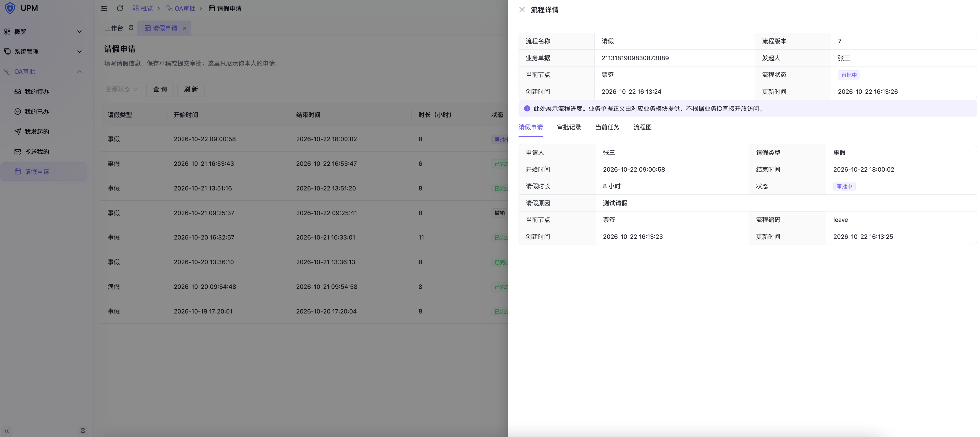Close the 请假申请 page tab

(x=185, y=28)
